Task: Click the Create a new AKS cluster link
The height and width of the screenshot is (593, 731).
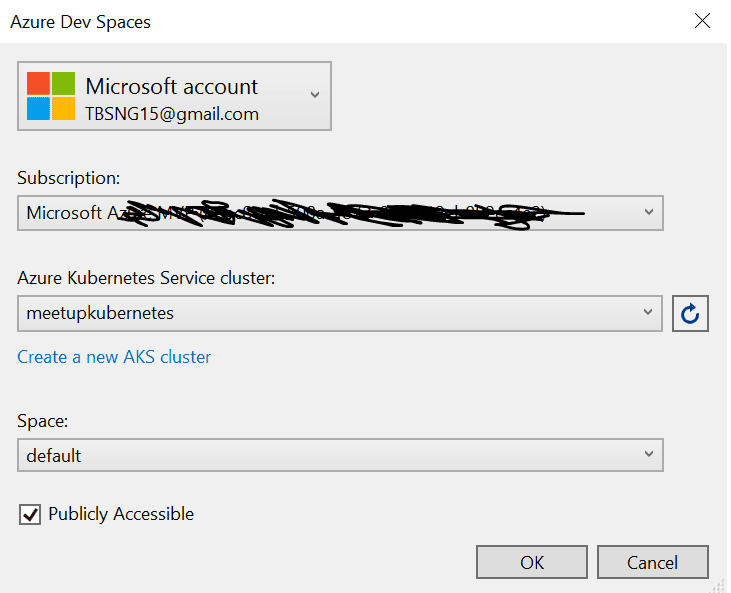Action: [x=114, y=357]
